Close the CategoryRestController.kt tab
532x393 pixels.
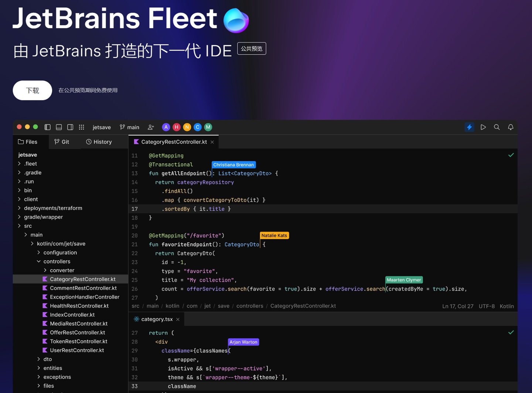tap(212, 142)
